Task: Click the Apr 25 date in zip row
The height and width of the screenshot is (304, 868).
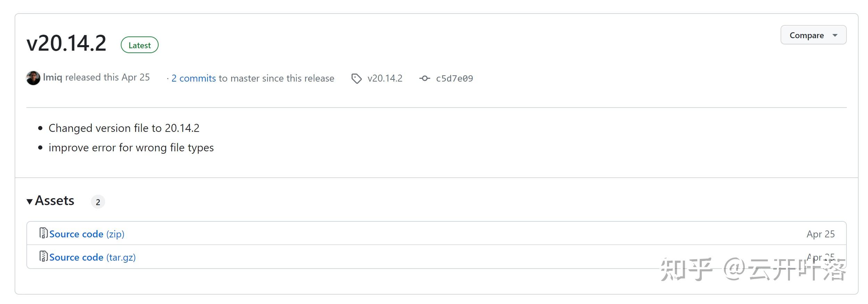Action: (x=820, y=234)
